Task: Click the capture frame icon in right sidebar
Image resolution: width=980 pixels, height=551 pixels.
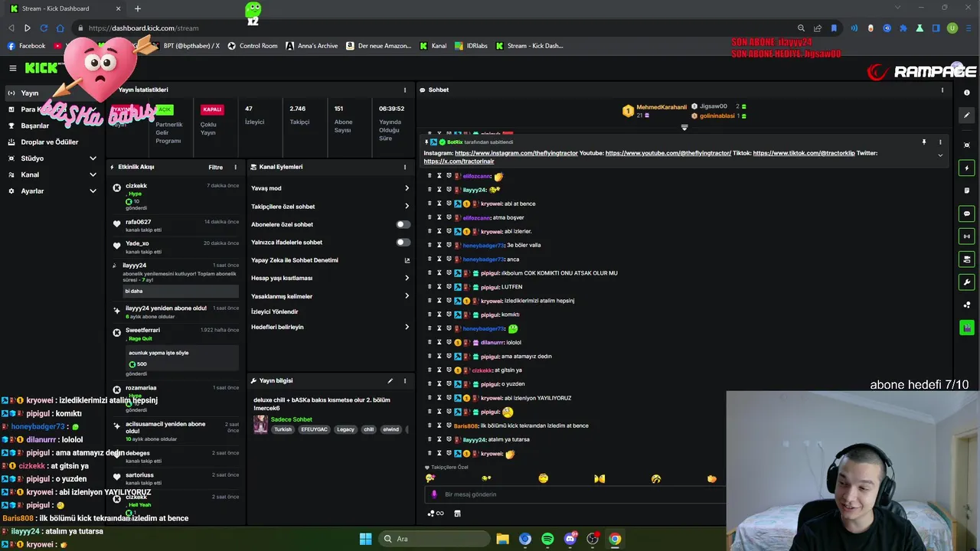Action: click(967, 145)
